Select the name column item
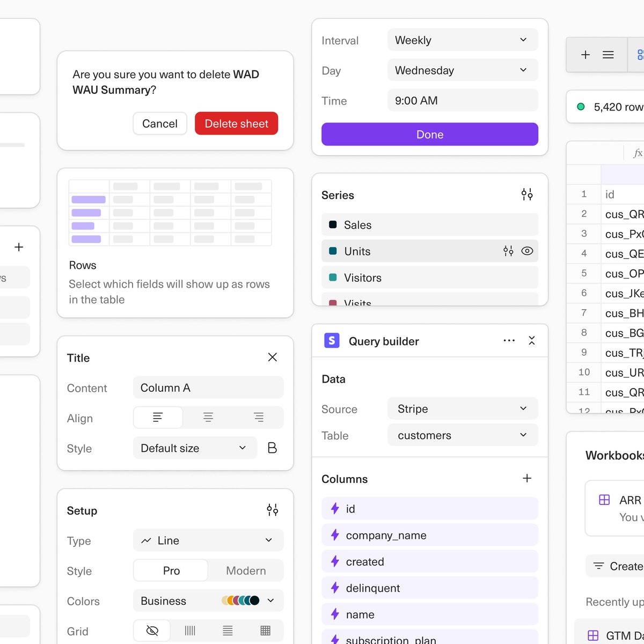This screenshot has height=644, width=644. pyautogui.click(x=430, y=614)
